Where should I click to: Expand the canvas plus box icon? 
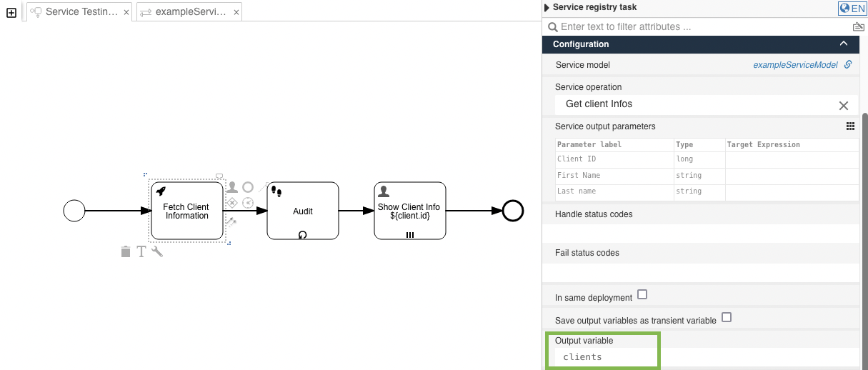(11, 13)
